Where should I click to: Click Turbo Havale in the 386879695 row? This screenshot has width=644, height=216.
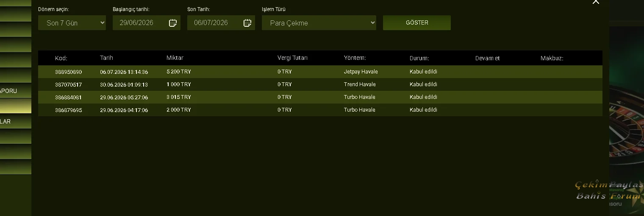click(359, 110)
